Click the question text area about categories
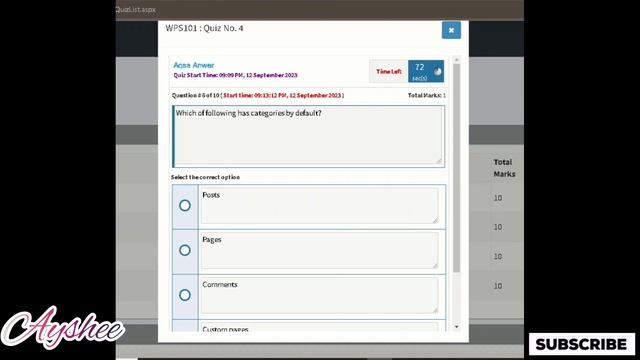The image size is (640, 360). coord(309,136)
